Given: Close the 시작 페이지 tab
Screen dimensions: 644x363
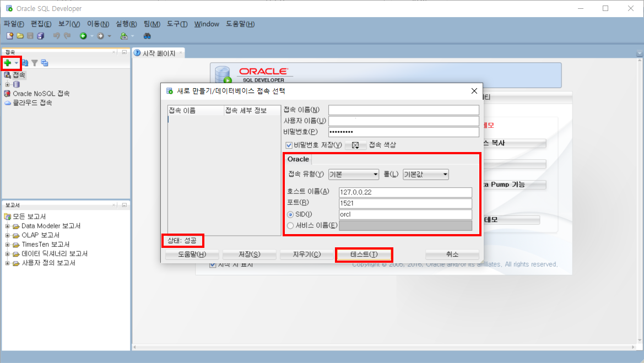Looking at the screenshot, I should click(180, 53).
